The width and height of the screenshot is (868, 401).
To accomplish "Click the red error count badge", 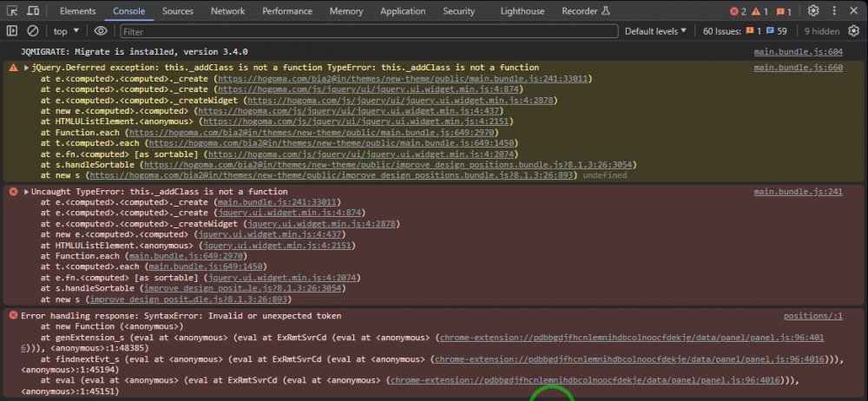I will coord(737,11).
